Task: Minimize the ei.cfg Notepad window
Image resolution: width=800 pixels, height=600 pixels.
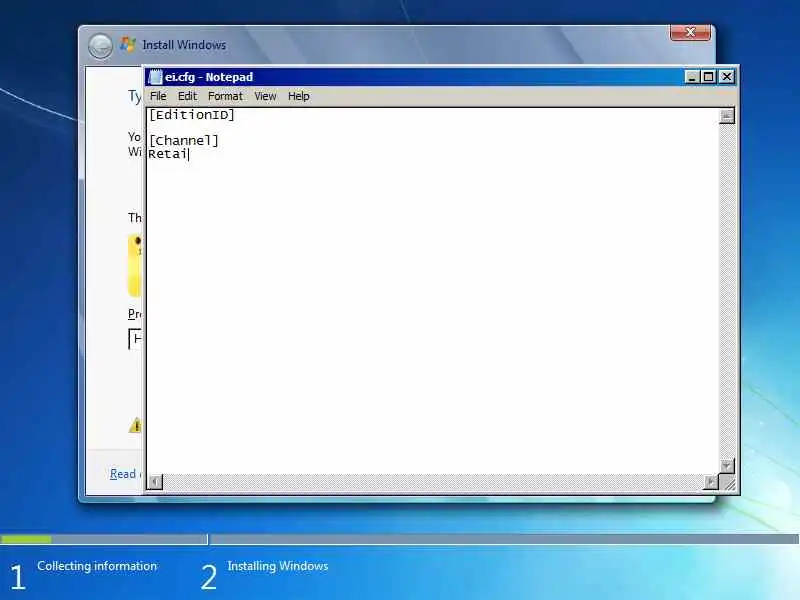Action: click(x=692, y=77)
